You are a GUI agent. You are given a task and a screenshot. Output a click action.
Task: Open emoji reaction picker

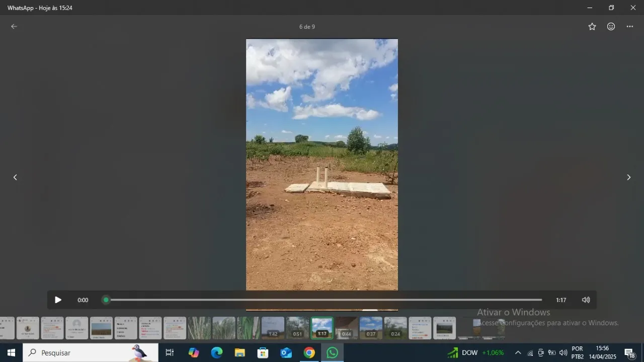[x=611, y=27]
